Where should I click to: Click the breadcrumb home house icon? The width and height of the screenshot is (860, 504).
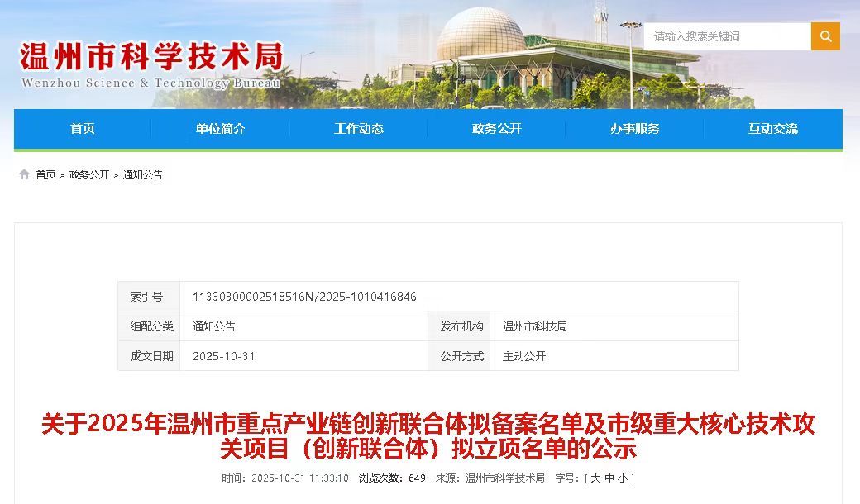(x=24, y=174)
